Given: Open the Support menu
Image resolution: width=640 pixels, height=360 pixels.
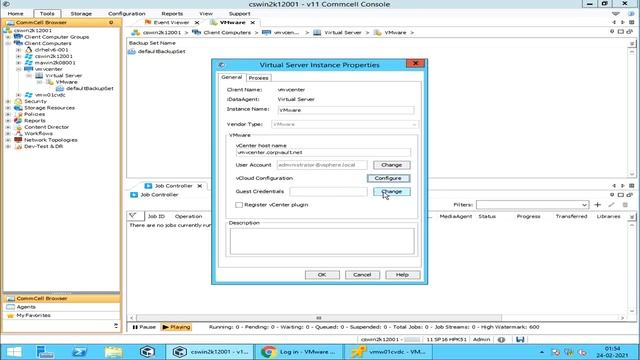Looking at the screenshot, I should pos(239,13).
